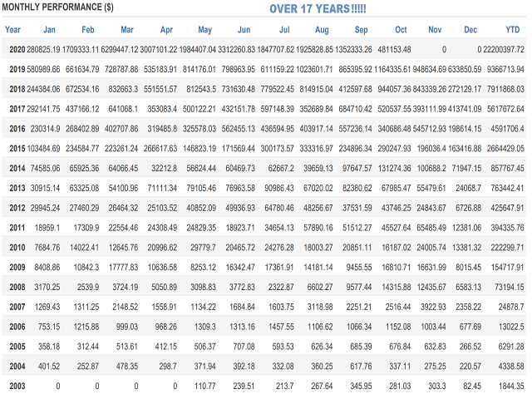Select the Feb column header
This screenshot has width=532, height=399.
coord(88,30)
